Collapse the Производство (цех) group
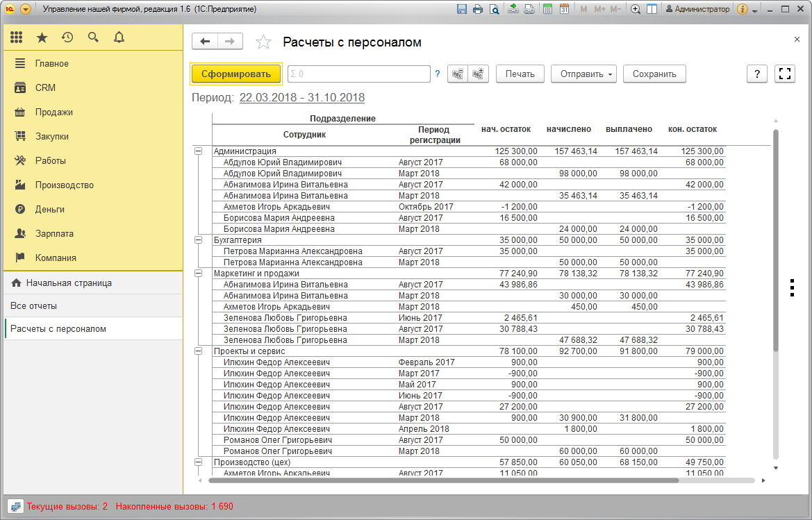812x520 pixels. coord(199,462)
